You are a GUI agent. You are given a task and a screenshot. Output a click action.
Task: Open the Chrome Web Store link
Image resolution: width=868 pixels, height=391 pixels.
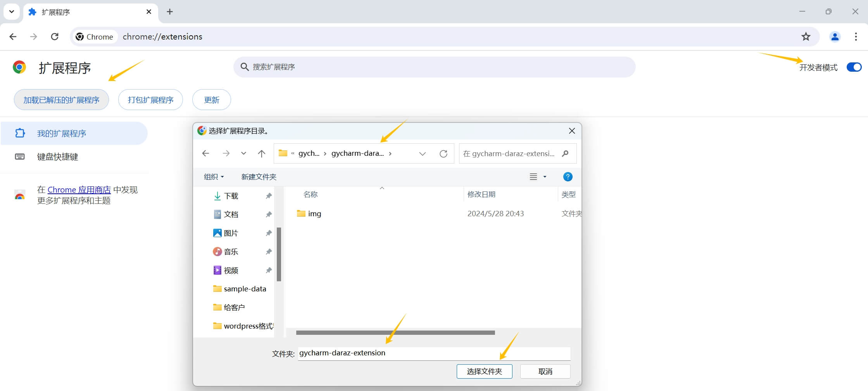click(79, 190)
